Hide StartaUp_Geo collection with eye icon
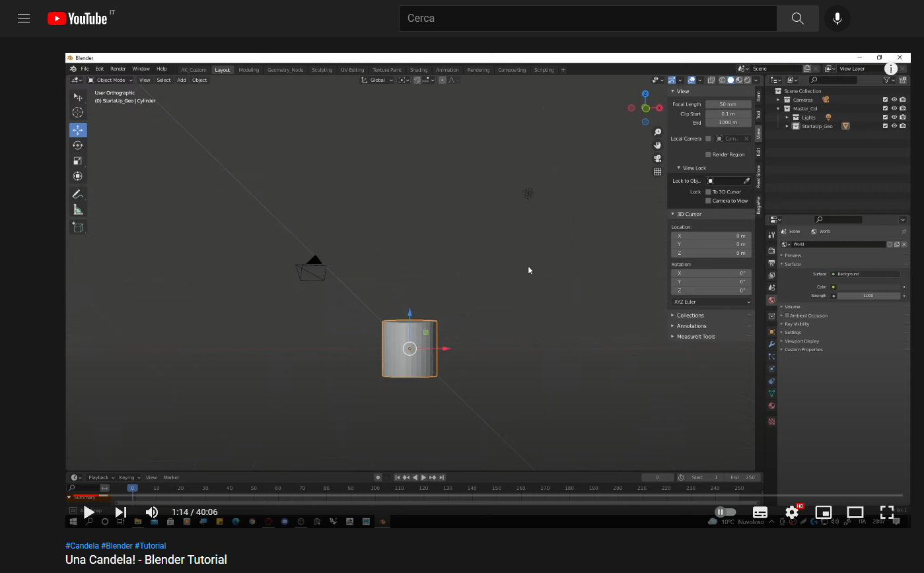 coord(894,125)
